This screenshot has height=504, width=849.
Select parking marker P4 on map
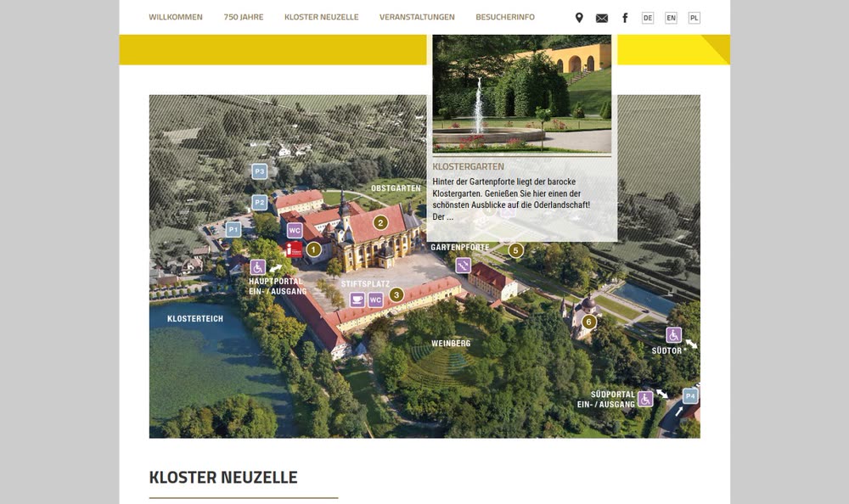point(689,396)
